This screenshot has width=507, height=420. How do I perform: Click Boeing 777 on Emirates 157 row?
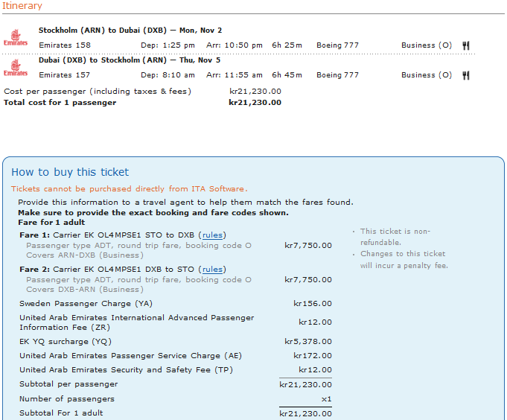tap(337, 75)
